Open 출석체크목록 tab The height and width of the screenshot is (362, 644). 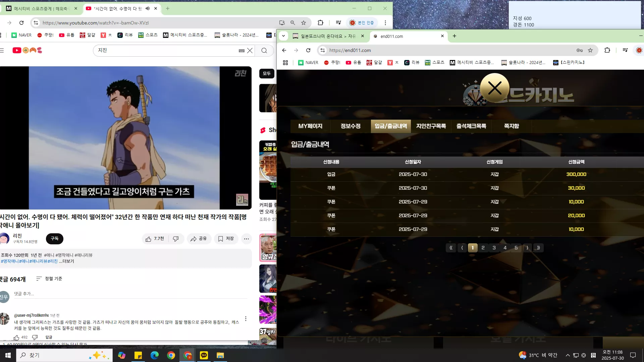coord(471,126)
